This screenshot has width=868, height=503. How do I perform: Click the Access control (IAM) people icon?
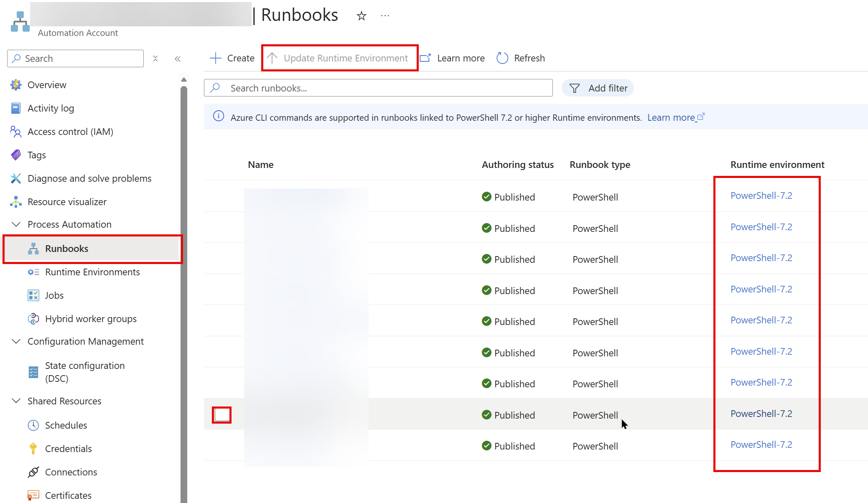(16, 132)
